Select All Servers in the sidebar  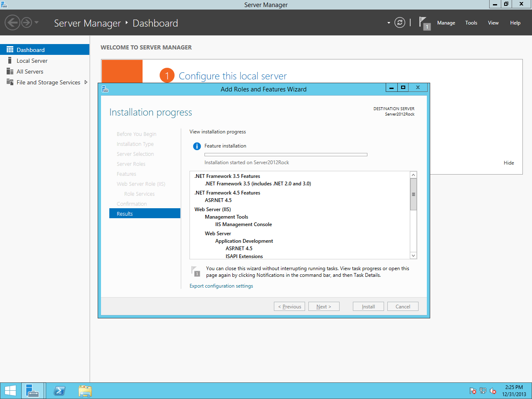pos(44,71)
